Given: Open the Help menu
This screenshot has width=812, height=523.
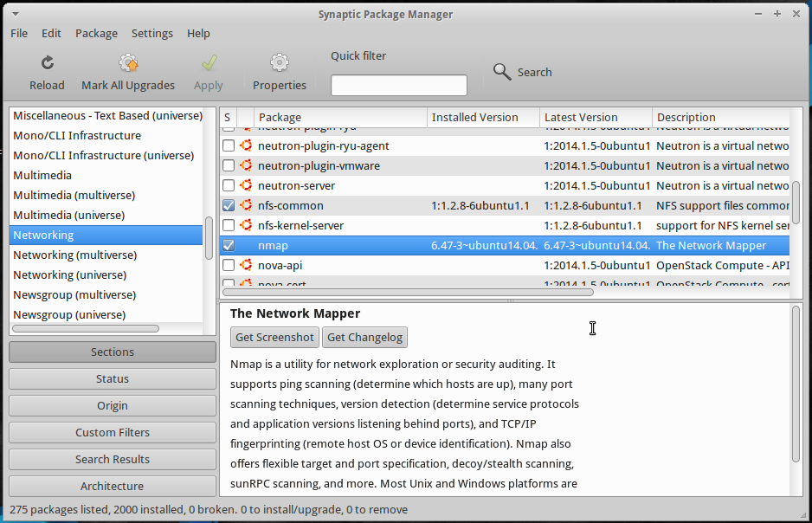Looking at the screenshot, I should (x=198, y=33).
